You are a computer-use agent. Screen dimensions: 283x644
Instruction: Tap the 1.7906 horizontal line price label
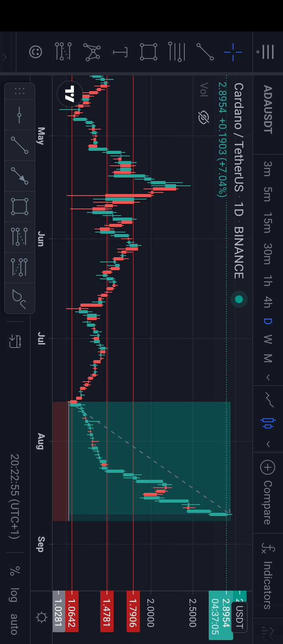pos(133,611)
